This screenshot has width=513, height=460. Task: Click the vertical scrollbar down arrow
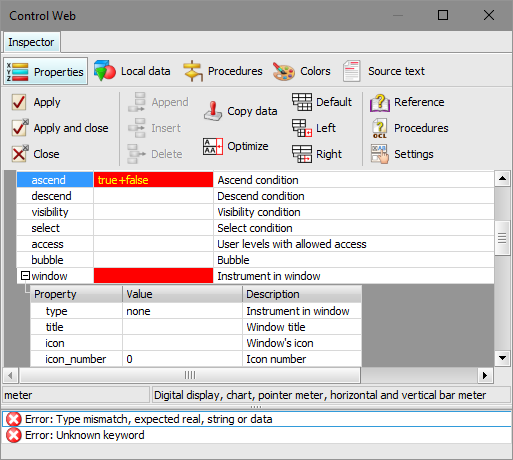pos(502,358)
